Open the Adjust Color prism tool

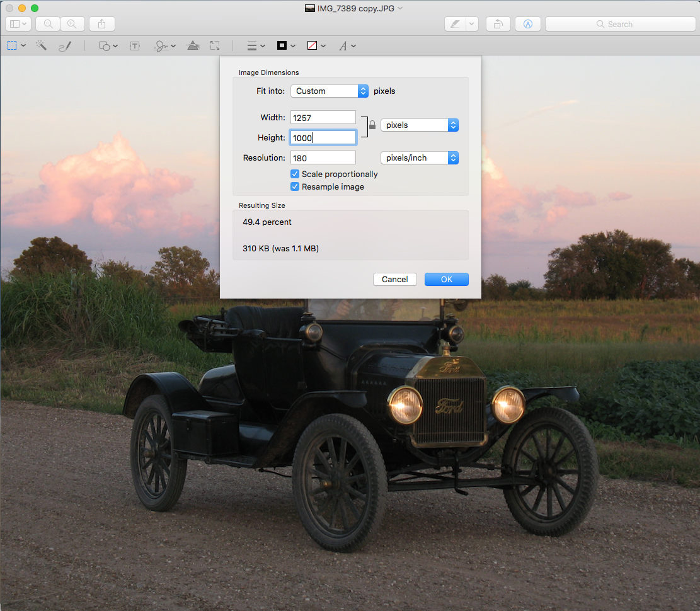(193, 46)
